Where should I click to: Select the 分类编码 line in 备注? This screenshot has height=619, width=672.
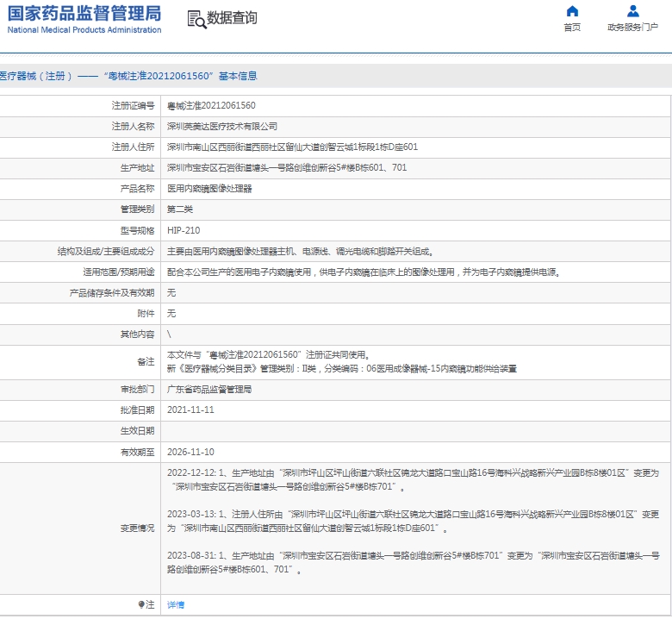[342, 369]
